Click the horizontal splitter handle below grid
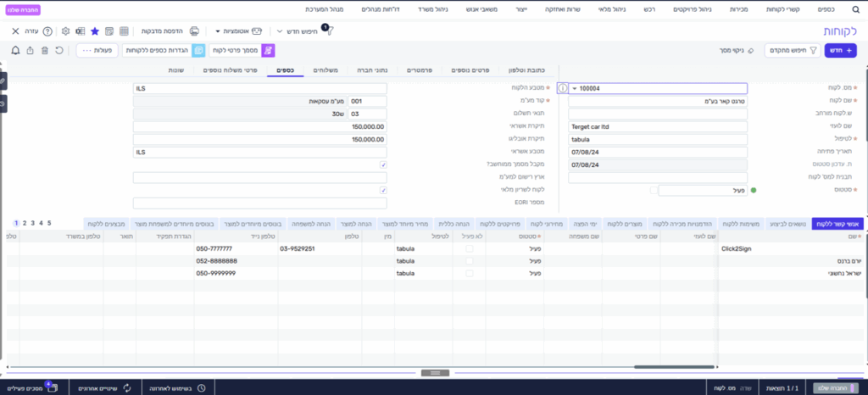868x395 pixels. click(x=434, y=373)
